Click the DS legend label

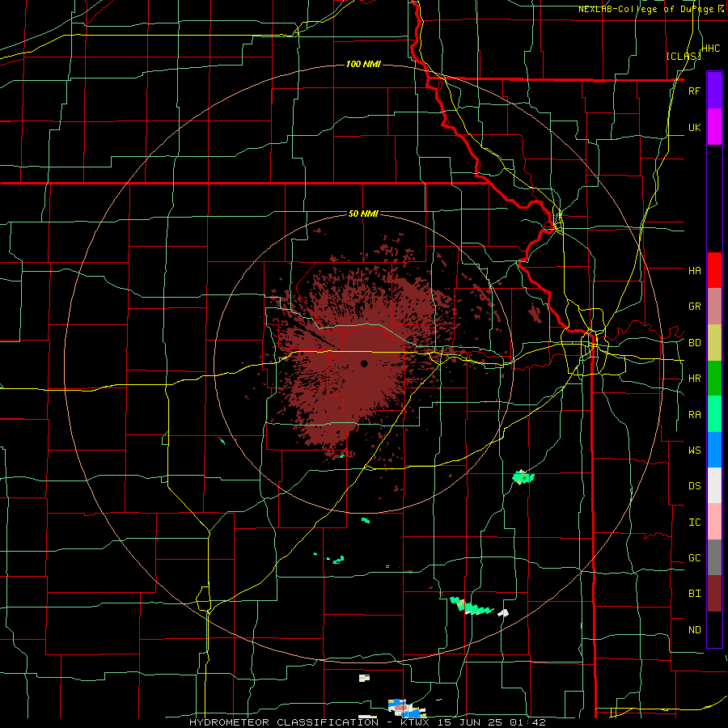coord(694,486)
